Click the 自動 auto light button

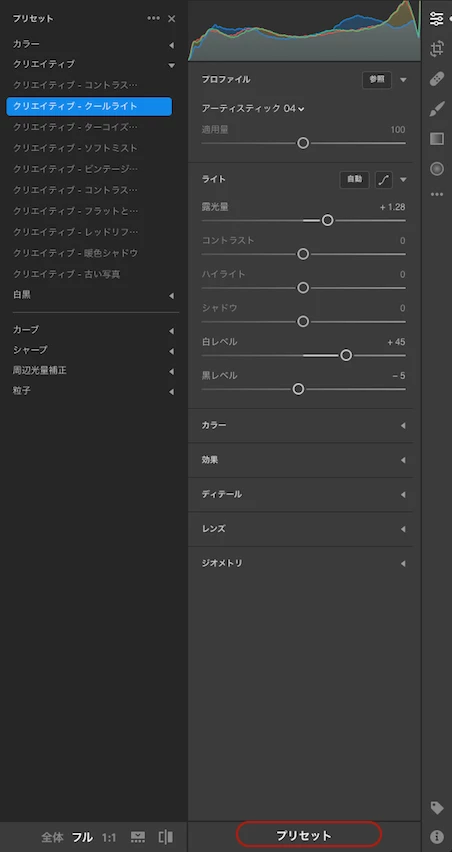point(355,179)
